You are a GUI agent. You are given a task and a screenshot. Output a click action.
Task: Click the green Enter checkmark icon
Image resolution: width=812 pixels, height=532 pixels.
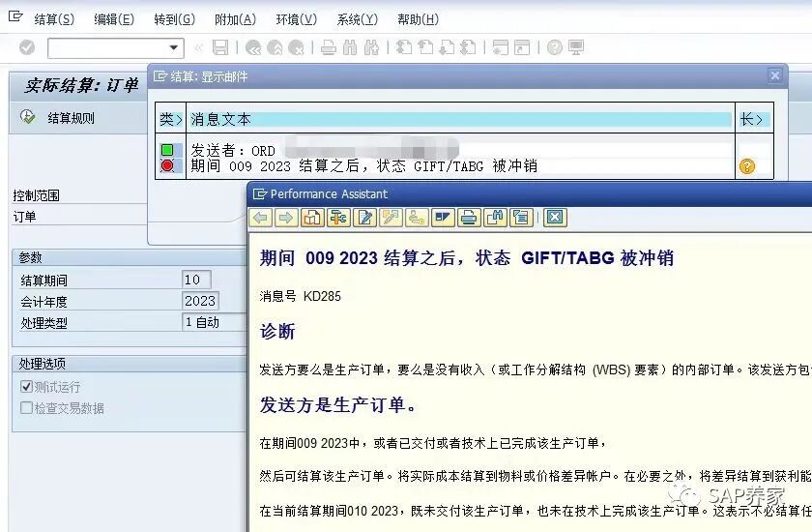tap(27, 47)
